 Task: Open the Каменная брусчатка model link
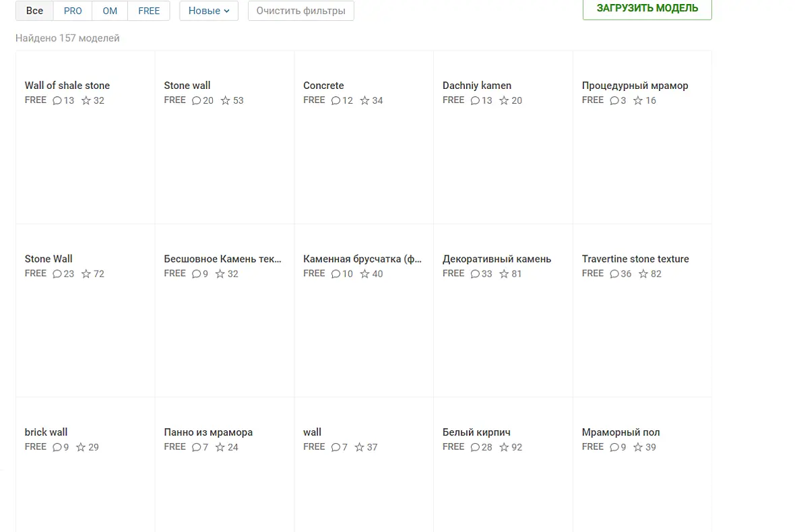click(x=362, y=259)
